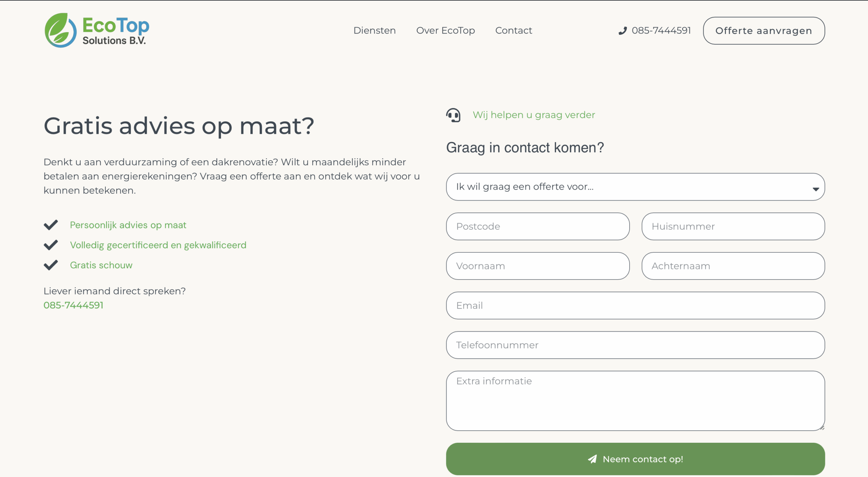Screen dimensions: 868x477
Task: Click checkmark beside Persoonlijk advies op maat
Action: coord(51,225)
